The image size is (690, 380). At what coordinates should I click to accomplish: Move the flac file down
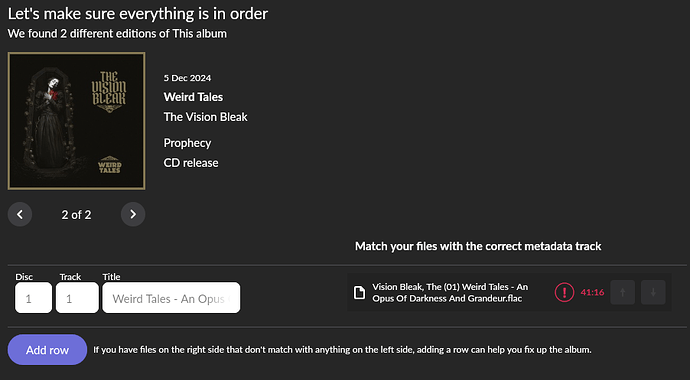[x=653, y=292]
